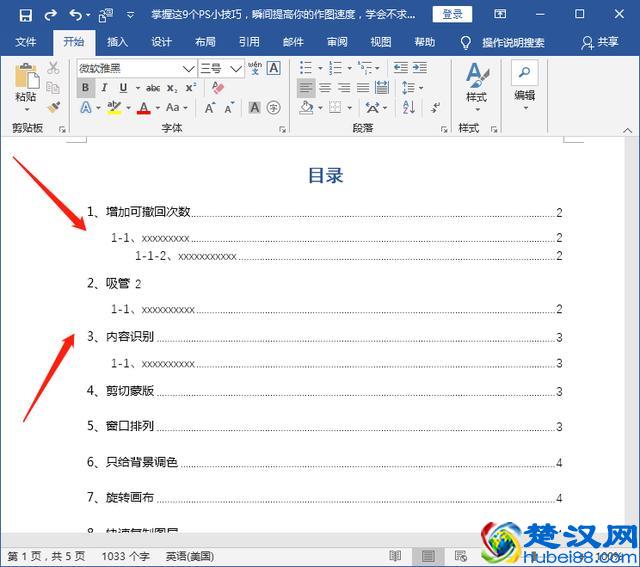
Task: Open the undo history dropdown arrow
Action: (x=88, y=16)
